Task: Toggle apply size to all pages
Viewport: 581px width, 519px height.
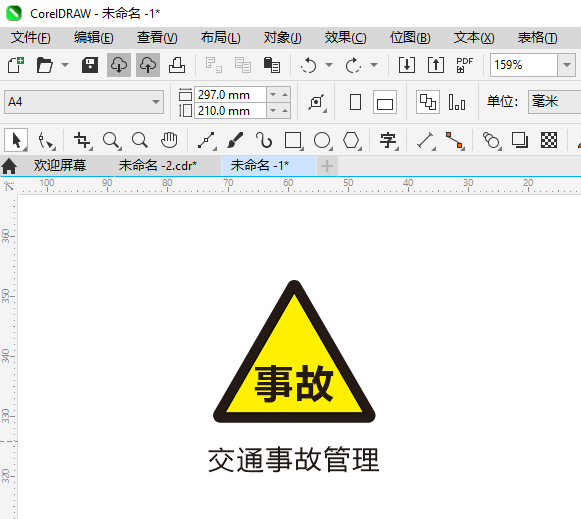Action: point(428,102)
